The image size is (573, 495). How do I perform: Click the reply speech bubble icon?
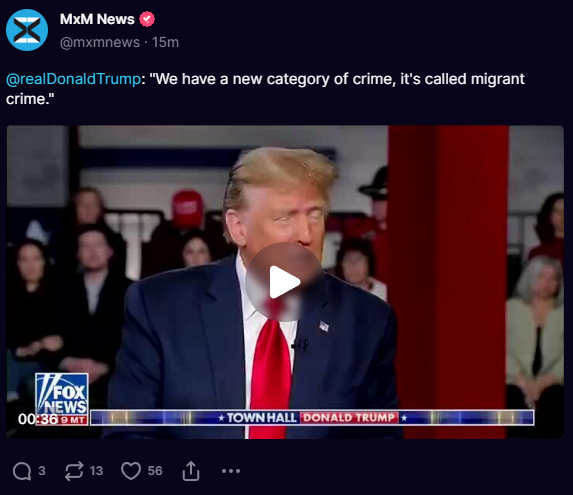click(x=22, y=471)
